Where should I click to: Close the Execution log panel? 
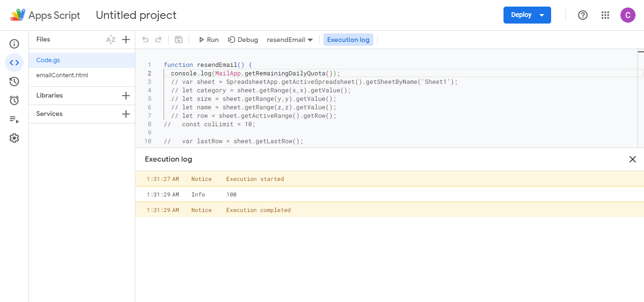[633, 159]
